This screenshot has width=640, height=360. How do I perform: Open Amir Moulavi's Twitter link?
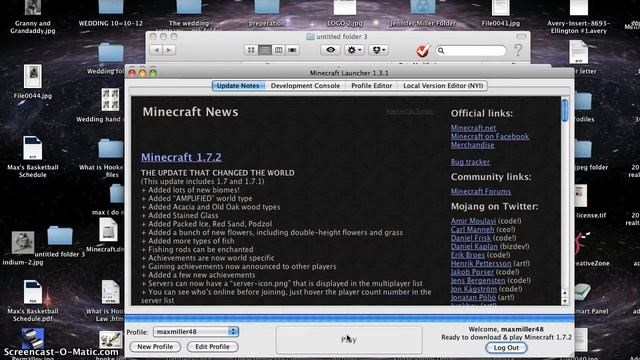click(473, 221)
